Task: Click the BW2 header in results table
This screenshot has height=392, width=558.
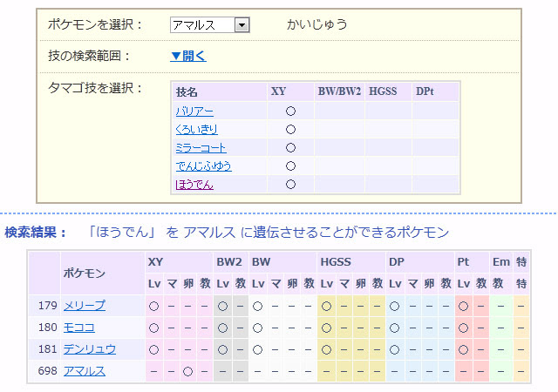Action: click(x=229, y=262)
